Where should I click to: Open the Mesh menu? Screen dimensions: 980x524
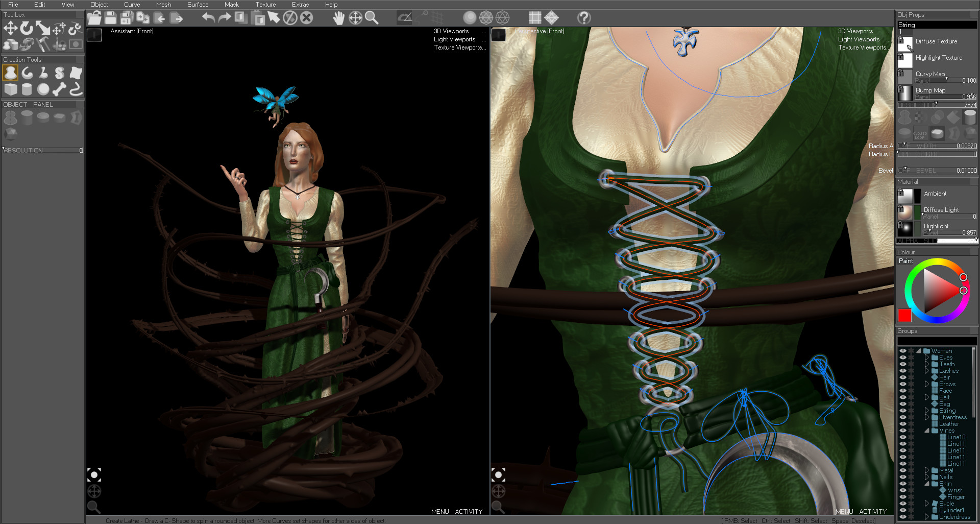pos(163,4)
